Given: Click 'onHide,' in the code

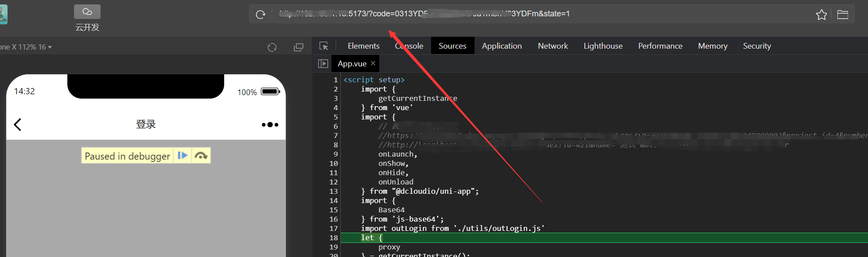Looking at the screenshot, I should [x=393, y=173].
